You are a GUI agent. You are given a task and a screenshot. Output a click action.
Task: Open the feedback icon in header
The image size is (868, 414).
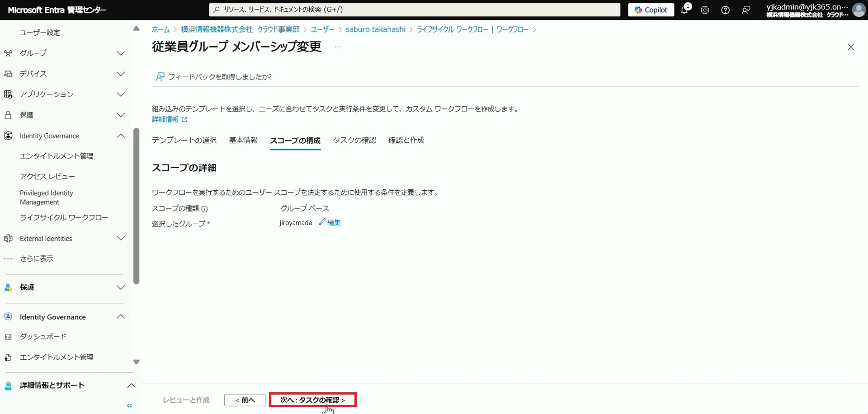pyautogui.click(x=746, y=10)
